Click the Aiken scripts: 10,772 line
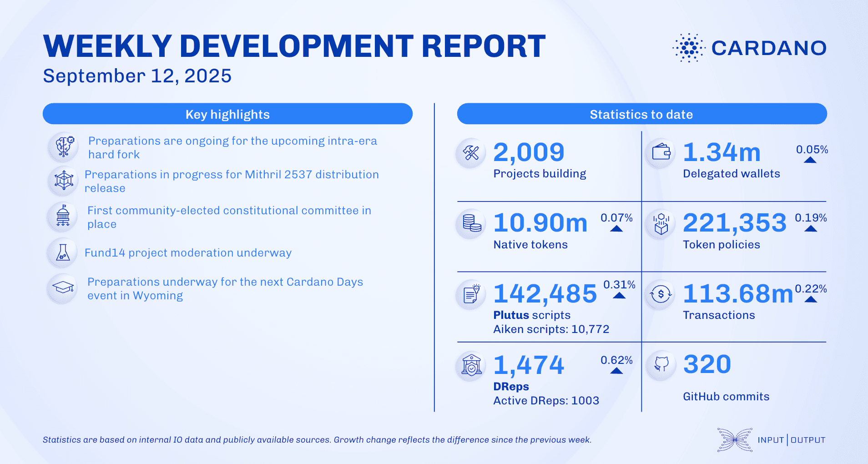The image size is (868, 464). [551, 329]
